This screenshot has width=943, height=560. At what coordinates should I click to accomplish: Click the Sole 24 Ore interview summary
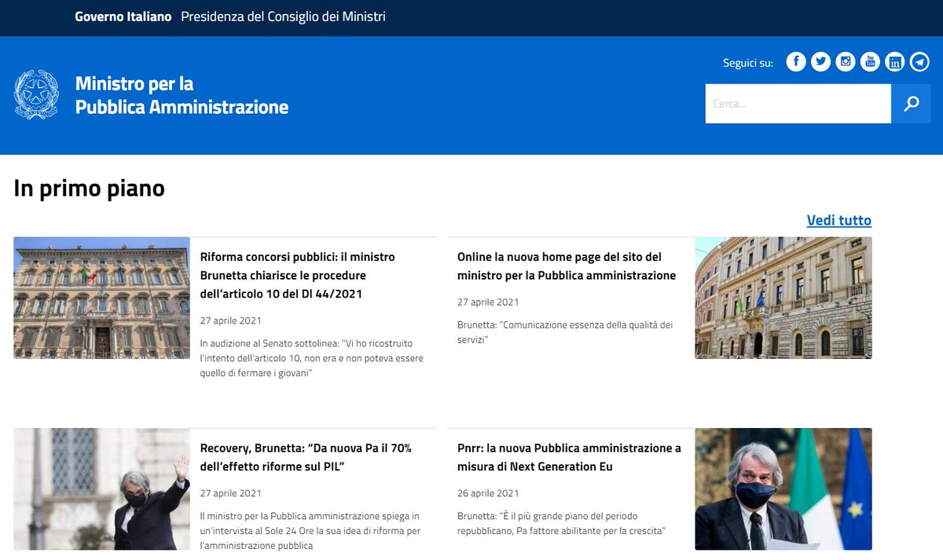[310, 531]
